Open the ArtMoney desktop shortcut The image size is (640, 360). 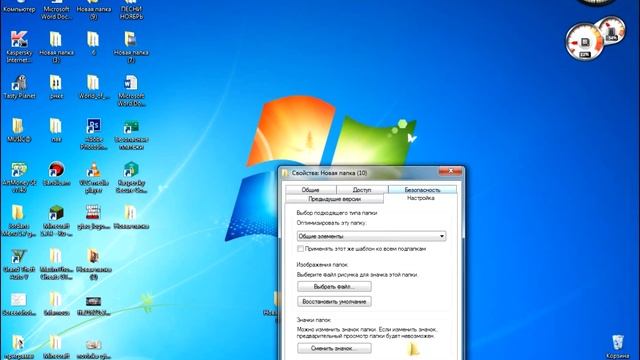[x=19, y=177]
